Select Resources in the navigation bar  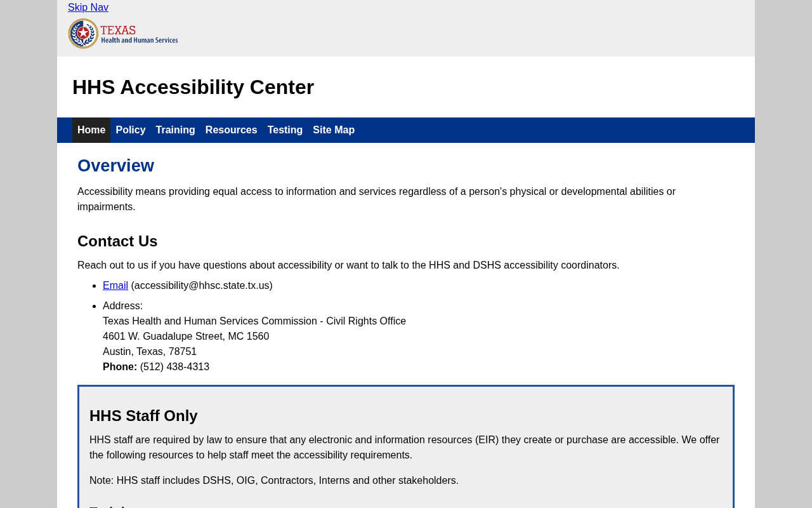pyautogui.click(x=232, y=130)
